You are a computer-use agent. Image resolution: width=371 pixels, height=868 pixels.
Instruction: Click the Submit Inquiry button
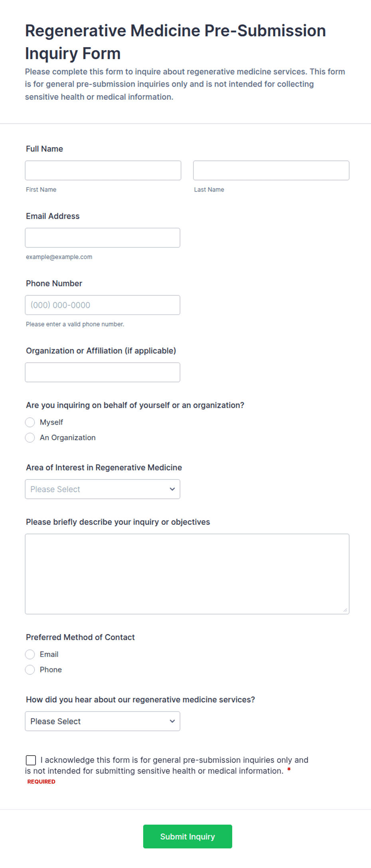click(187, 836)
